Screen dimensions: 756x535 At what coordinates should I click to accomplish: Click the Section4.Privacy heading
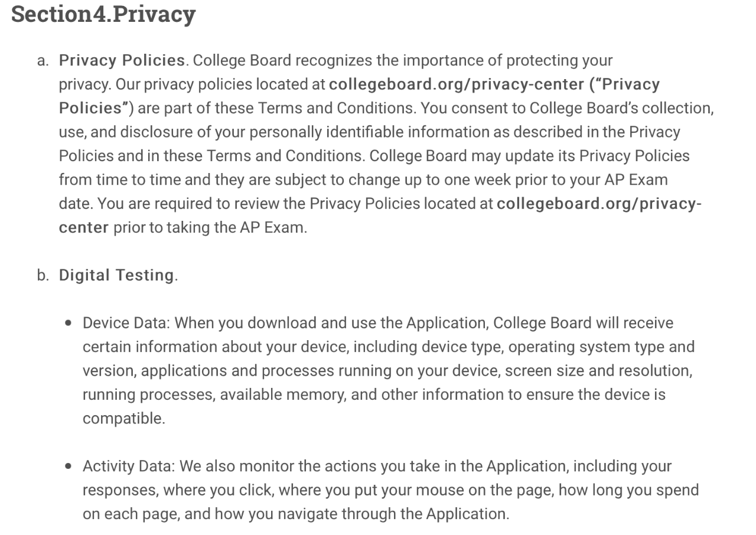[103, 14]
